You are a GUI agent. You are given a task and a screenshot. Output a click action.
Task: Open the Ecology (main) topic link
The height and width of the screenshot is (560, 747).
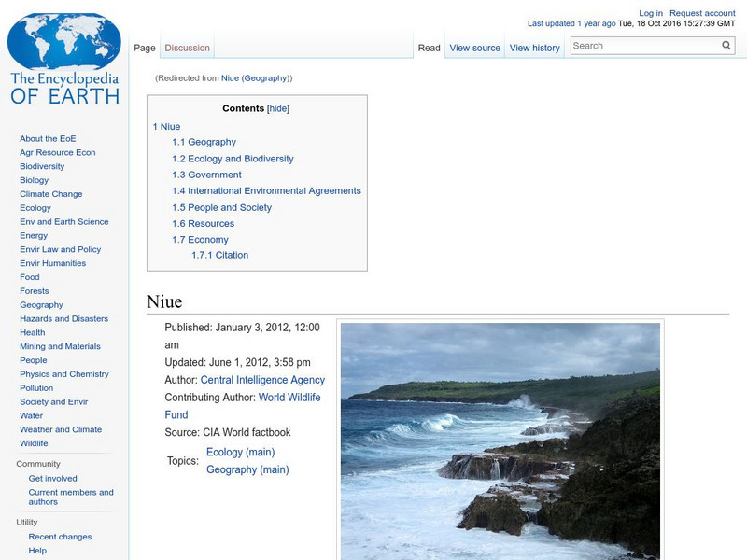[239, 451]
